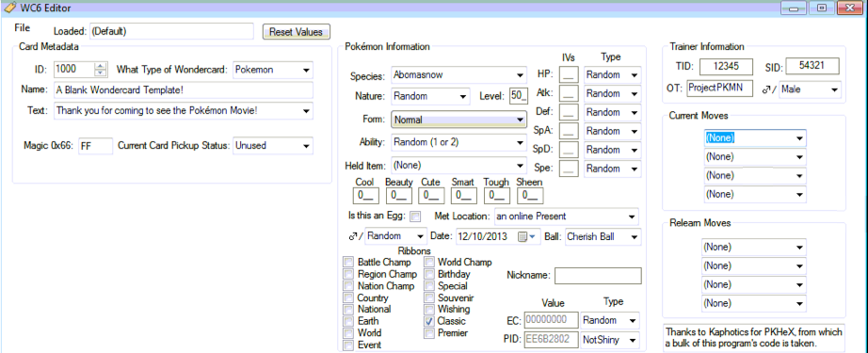Open the SpD IV Type dropdown
Viewport: 868px width, 353px height.
[612, 150]
